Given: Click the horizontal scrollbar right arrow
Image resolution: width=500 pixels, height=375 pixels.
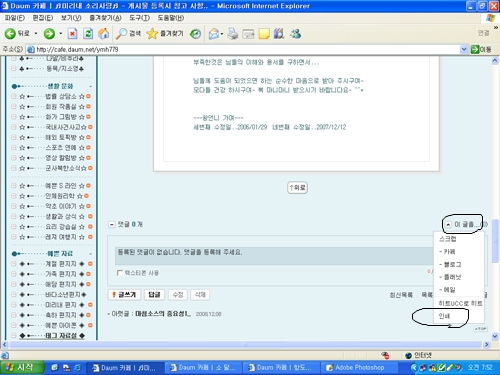Looking at the screenshot, I should pos(487,345).
